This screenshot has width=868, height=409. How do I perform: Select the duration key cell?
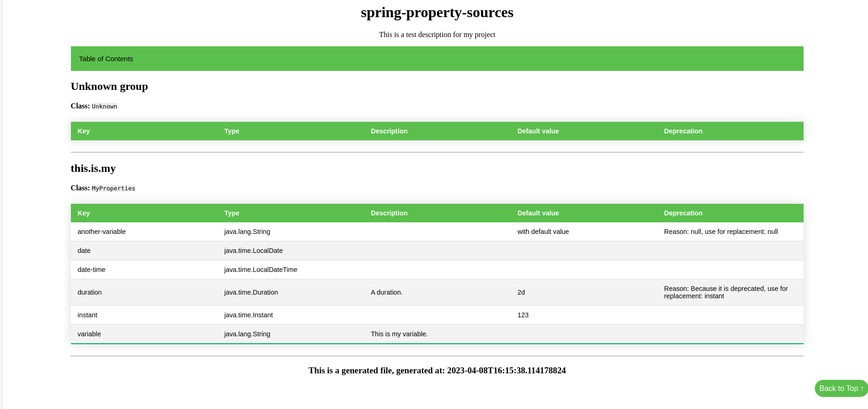point(144,292)
